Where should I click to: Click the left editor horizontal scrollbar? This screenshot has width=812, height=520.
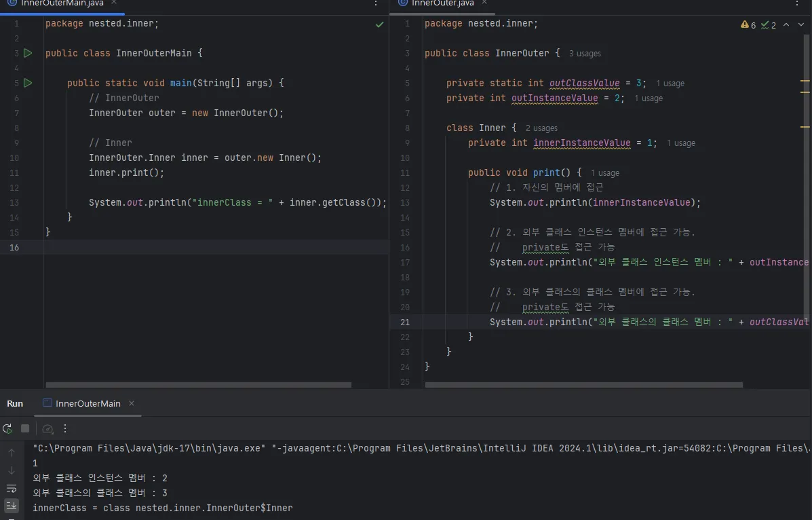click(198, 385)
